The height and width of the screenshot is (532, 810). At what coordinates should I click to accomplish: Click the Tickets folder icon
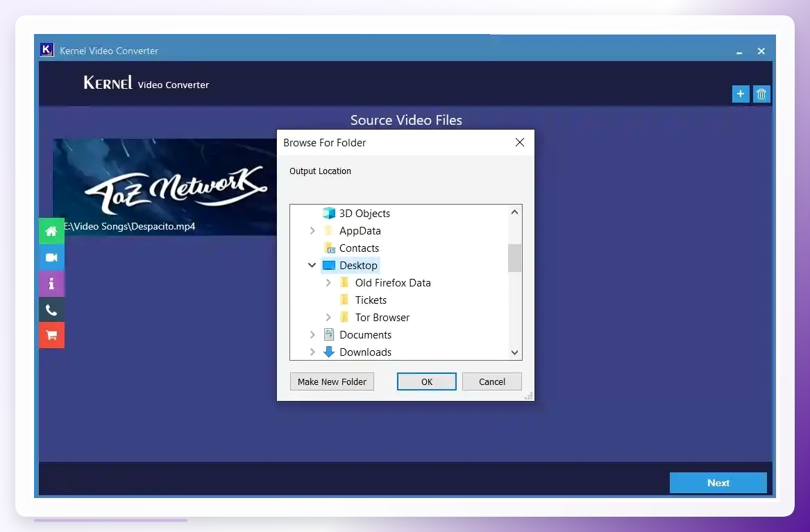point(344,300)
